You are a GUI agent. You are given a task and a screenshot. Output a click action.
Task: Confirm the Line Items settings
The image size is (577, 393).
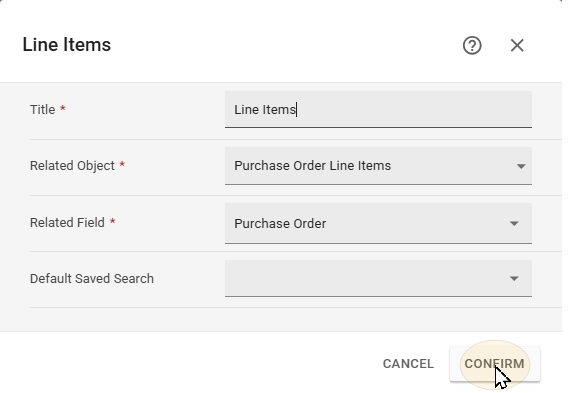495,364
